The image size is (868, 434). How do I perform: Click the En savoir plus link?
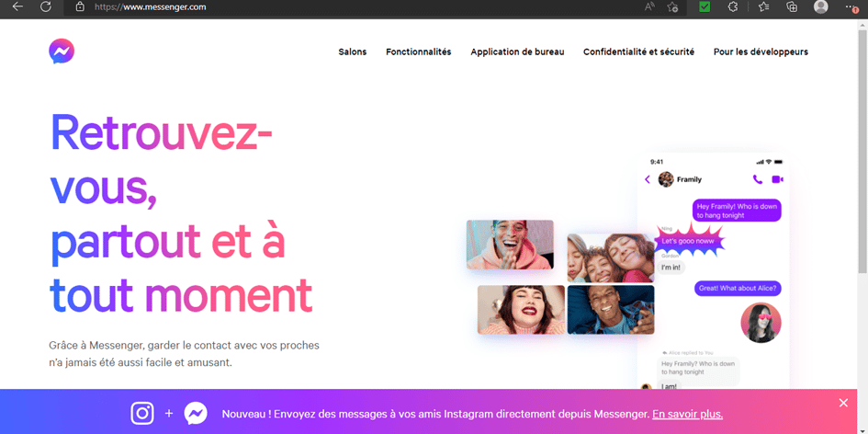point(688,414)
